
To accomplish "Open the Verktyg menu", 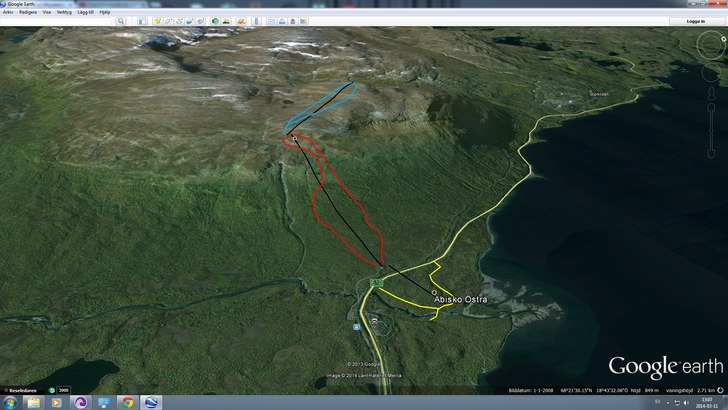I will [64, 12].
